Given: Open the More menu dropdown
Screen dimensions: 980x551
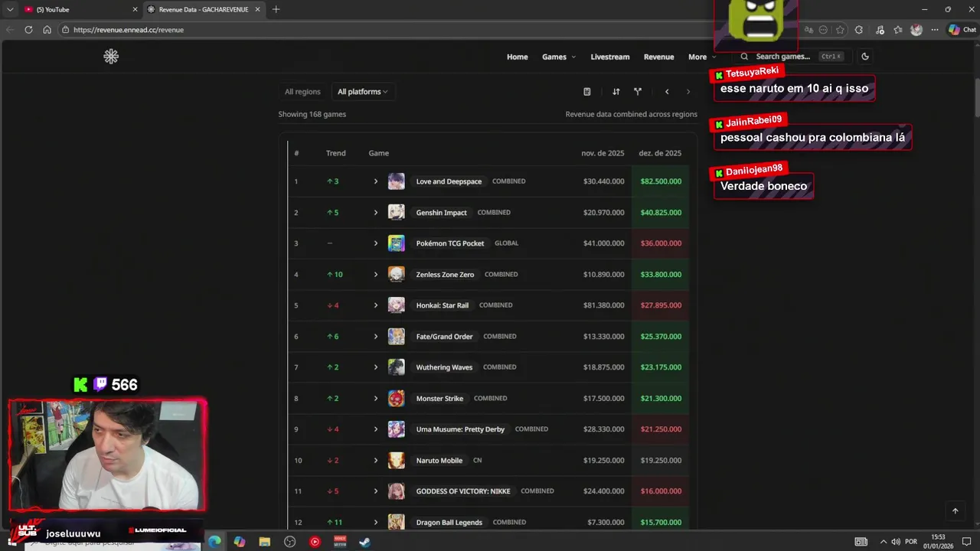Looking at the screenshot, I should click(702, 57).
